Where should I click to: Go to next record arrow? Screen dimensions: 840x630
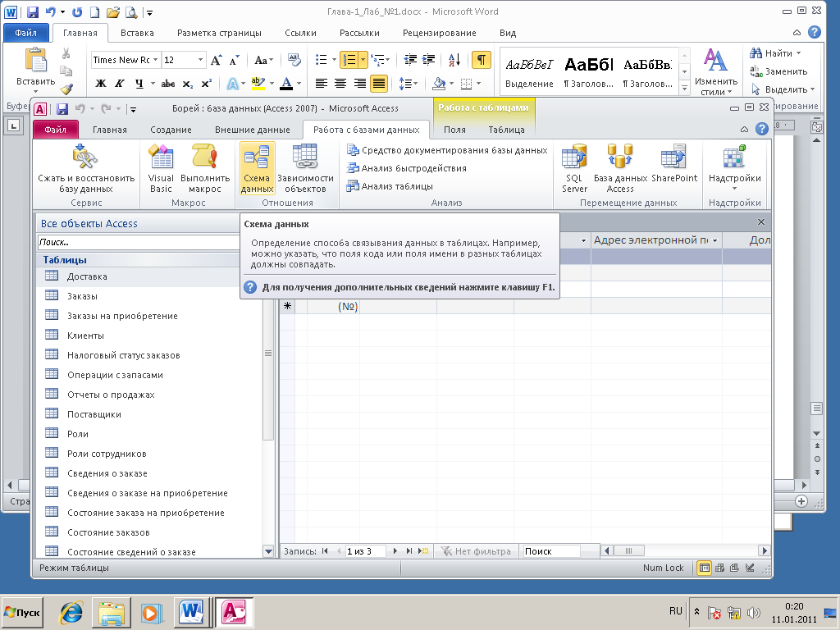pyautogui.click(x=395, y=551)
